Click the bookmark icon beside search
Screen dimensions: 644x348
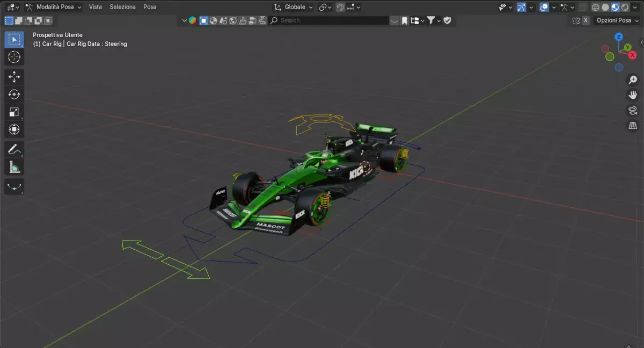pyautogui.click(x=405, y=20)
